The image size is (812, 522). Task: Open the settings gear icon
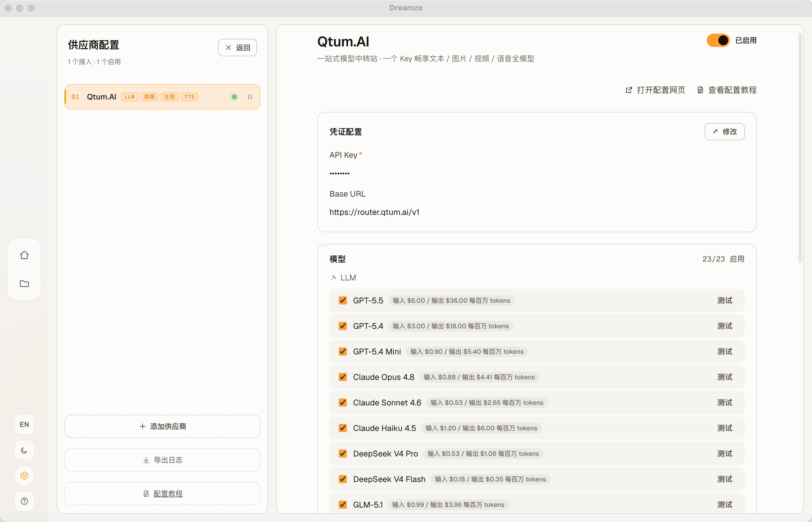[24, 476]
